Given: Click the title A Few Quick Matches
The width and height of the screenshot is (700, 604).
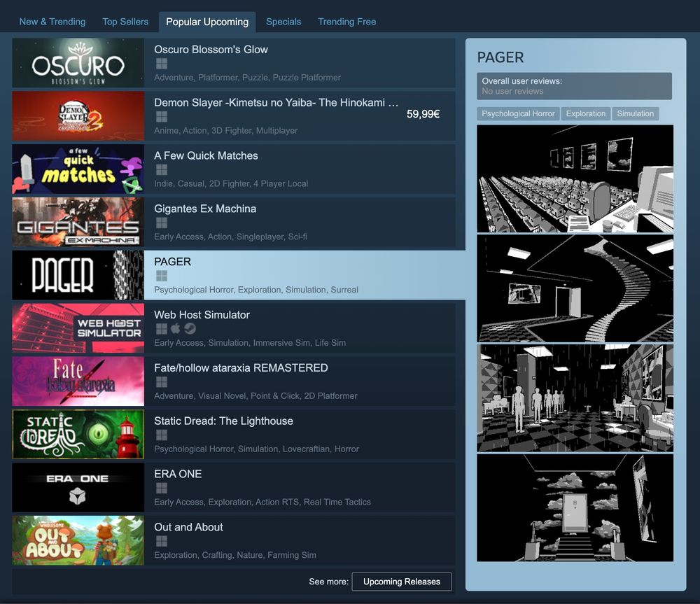Looking at the screenshot, I should click(206, 156).
